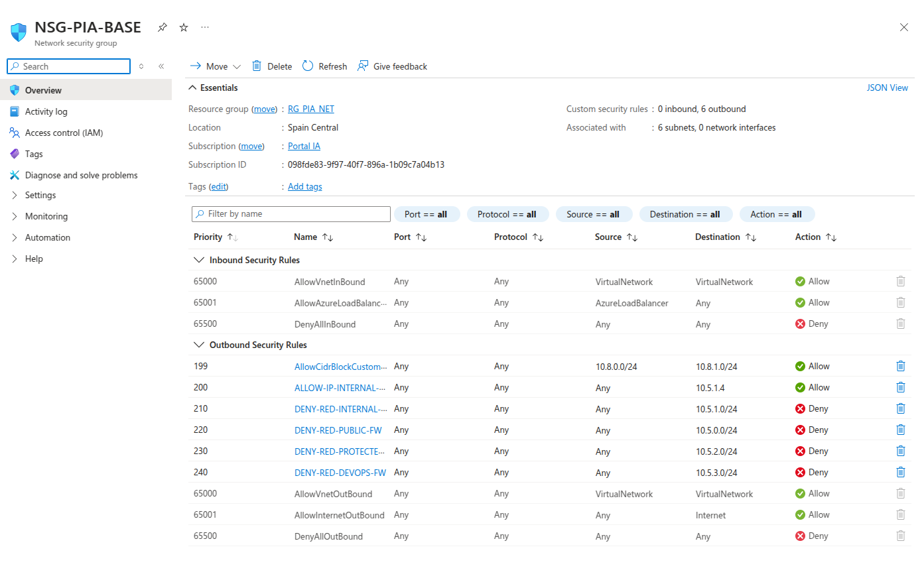Delete rule with priority 199
Image resolution: width=924 pixels, height=588 pixels.
coord(900,366)
